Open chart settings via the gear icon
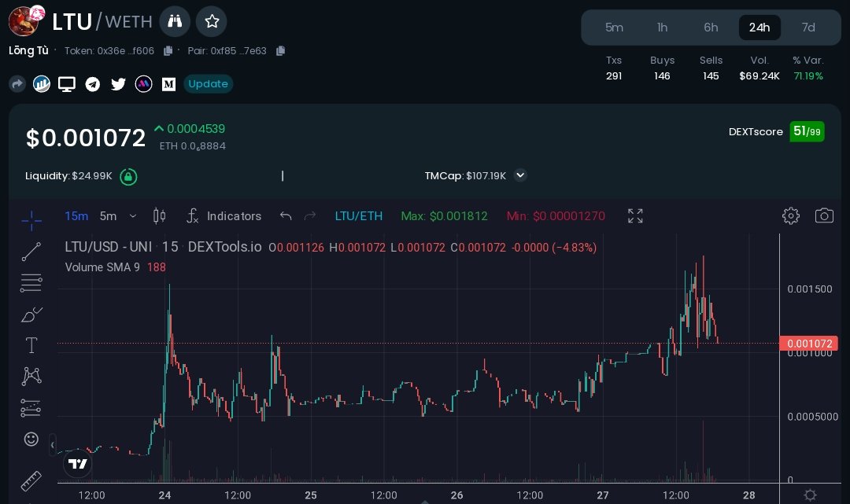This screenshot has height=504, width=850. click(x=790, y=216)
